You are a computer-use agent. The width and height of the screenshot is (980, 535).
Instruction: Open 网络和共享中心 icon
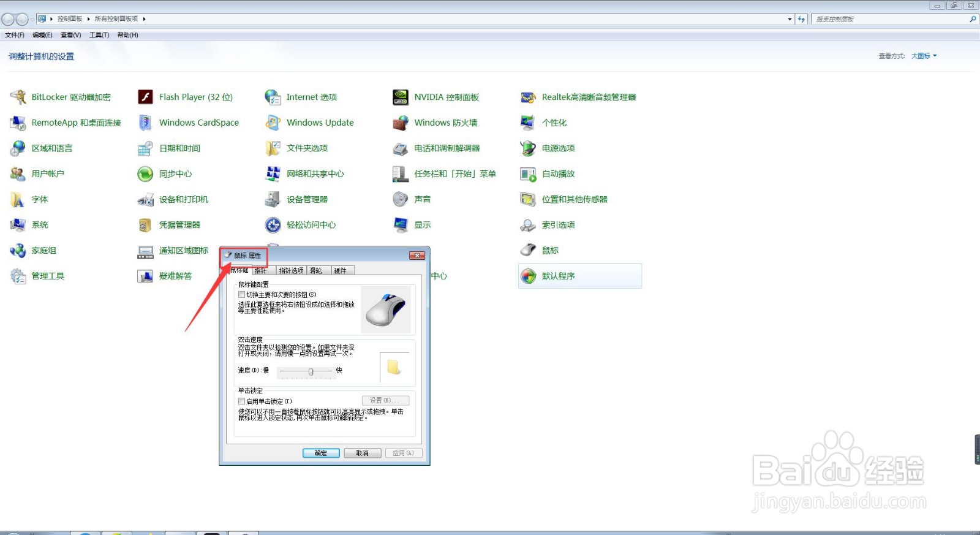click(x=273, y=174)
